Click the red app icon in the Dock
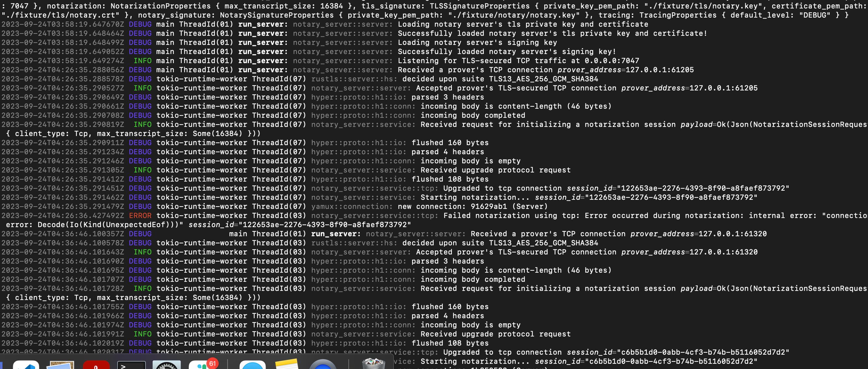The height and width of the screenshot is (369, 868). click(96, 365)
